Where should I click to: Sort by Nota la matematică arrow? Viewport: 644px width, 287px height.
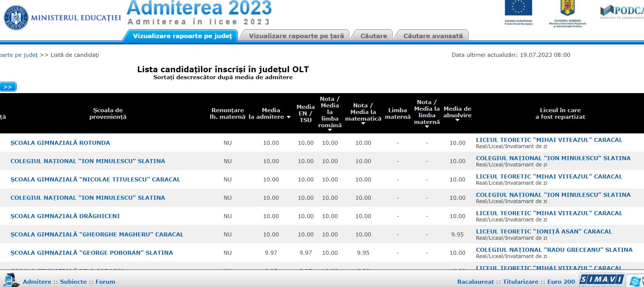click(x=363, y=124)
